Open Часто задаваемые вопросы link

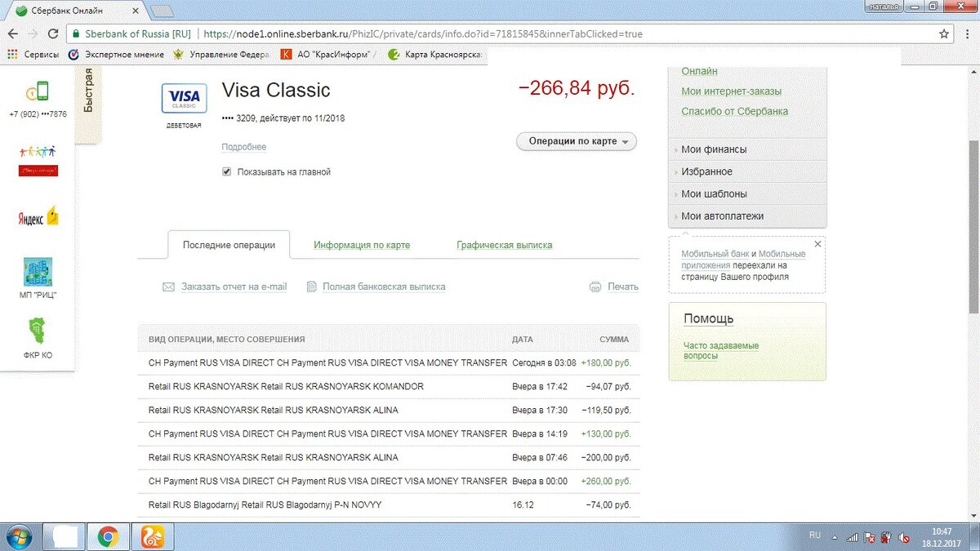coord(720,351)
